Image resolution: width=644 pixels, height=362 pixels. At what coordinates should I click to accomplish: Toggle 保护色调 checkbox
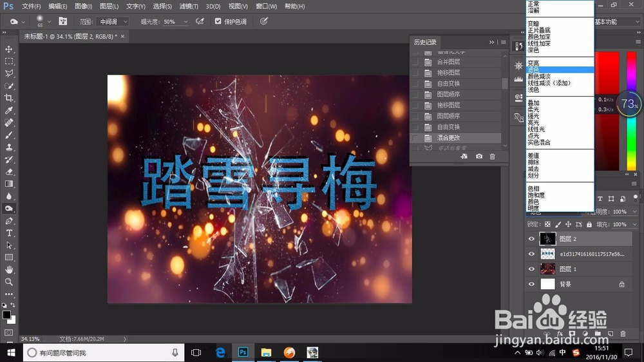(x=218, y=21)
